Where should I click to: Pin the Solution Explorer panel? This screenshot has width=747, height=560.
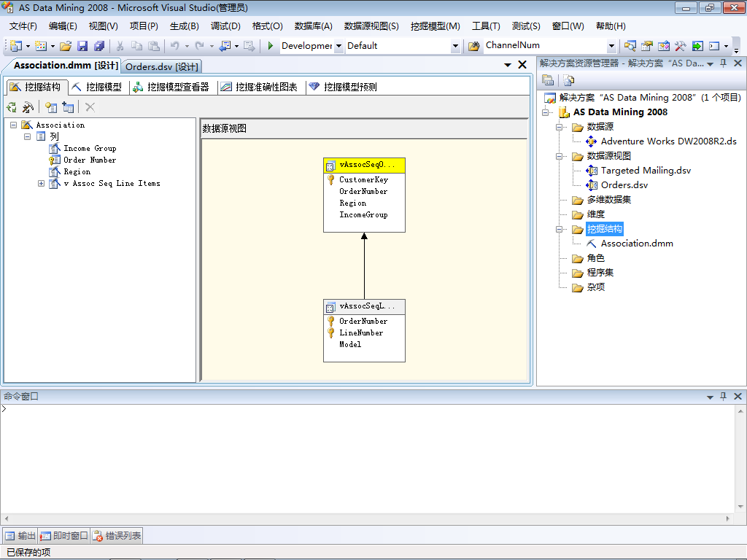723,63
